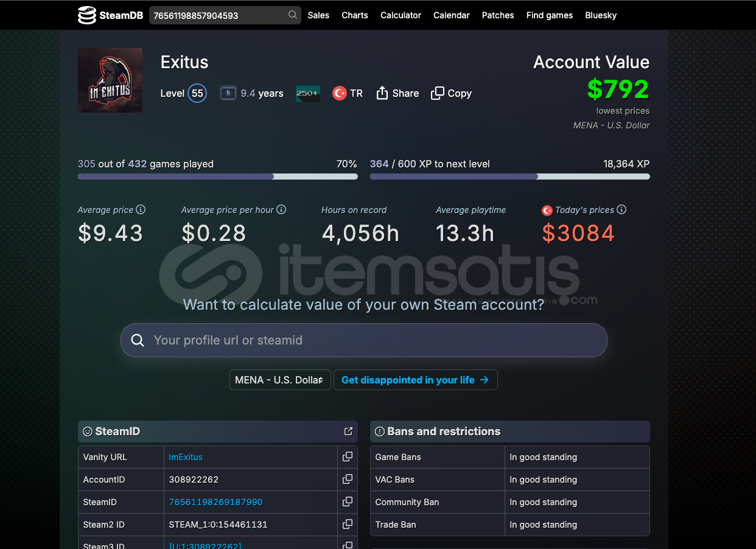Open info icon beside Today's prices
Screen dimensions: 756x549
click(621, 210)
